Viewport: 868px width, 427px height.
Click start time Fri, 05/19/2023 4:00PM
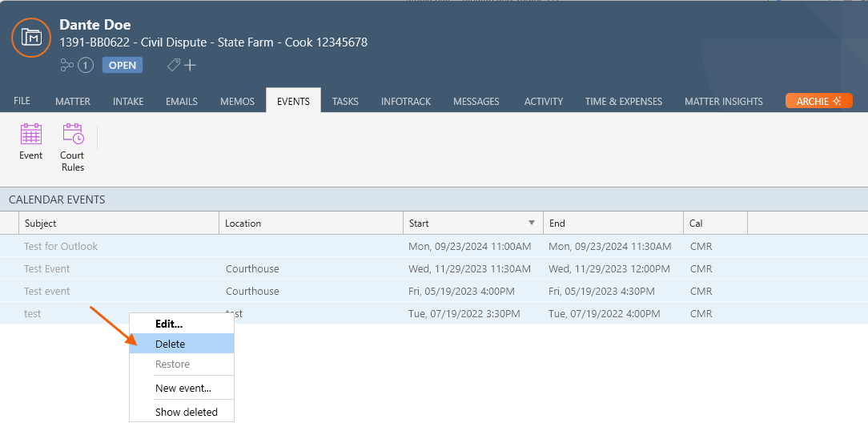point(462,291)
